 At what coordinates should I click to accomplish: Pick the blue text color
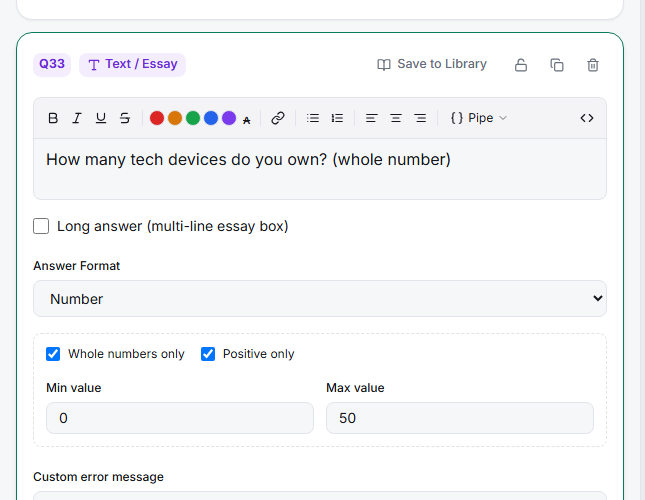[x=211, y=118]
